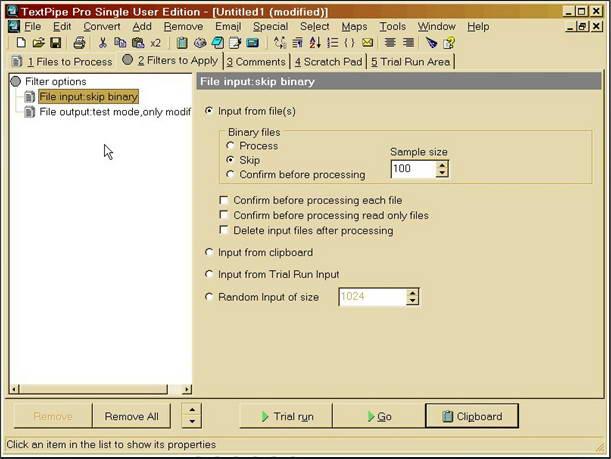Click the Cut scissors icon

[102, 42]
